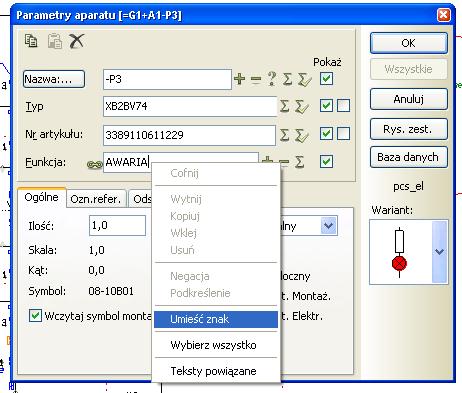Expand the Wariant symbol dropdown
462x393 pixels.
pyautogui.click(x=440, y=252)
